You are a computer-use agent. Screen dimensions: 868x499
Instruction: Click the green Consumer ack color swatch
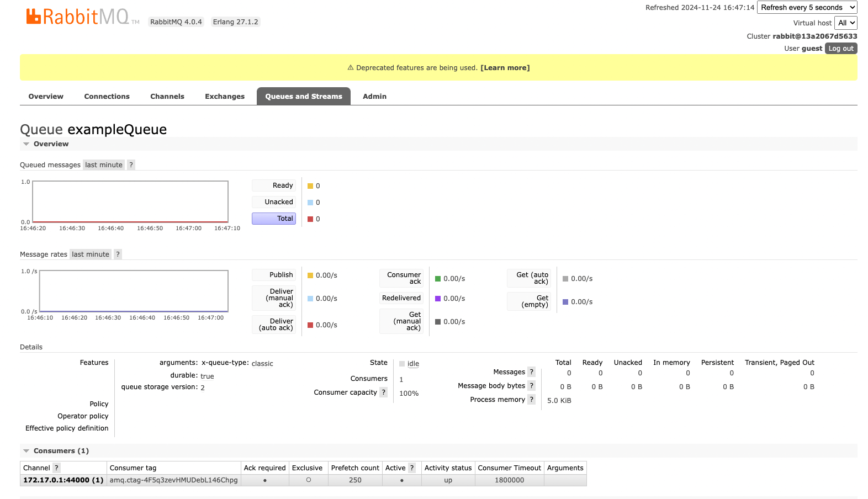[438, 279]
